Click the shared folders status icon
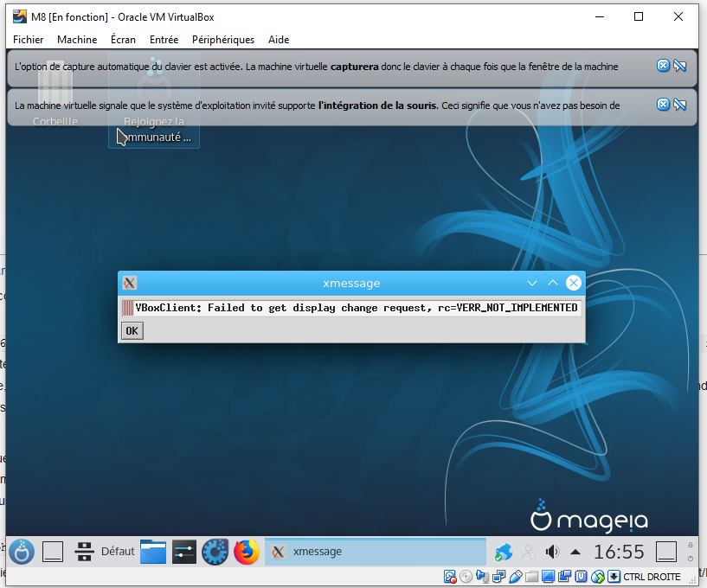The width and height of the screenshot is (707, 588). 532,577
